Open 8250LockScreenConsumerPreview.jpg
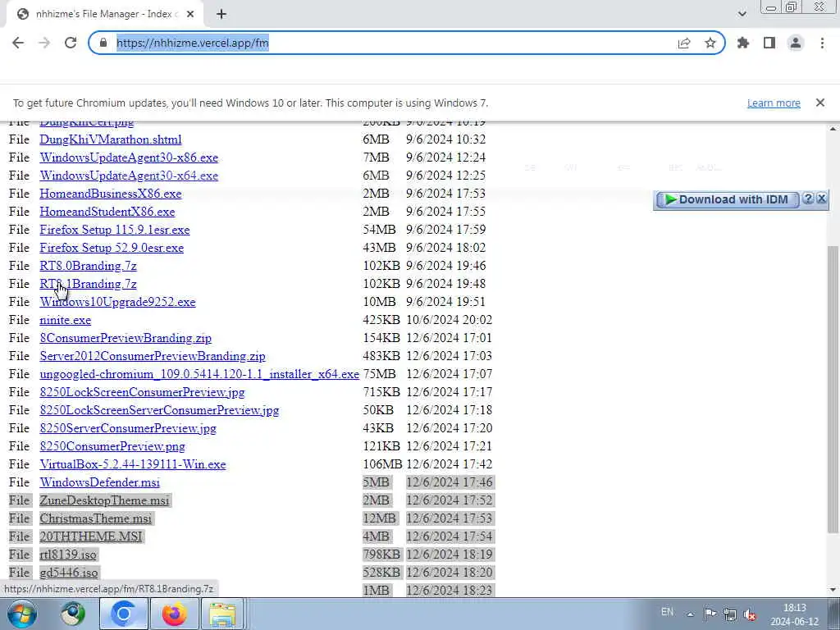The image size is (840, 630). [142, 393]
